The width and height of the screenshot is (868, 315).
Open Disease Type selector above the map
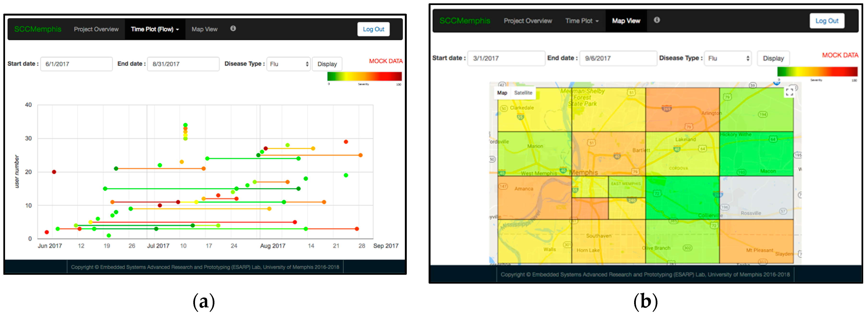click(x=727, y=58)
